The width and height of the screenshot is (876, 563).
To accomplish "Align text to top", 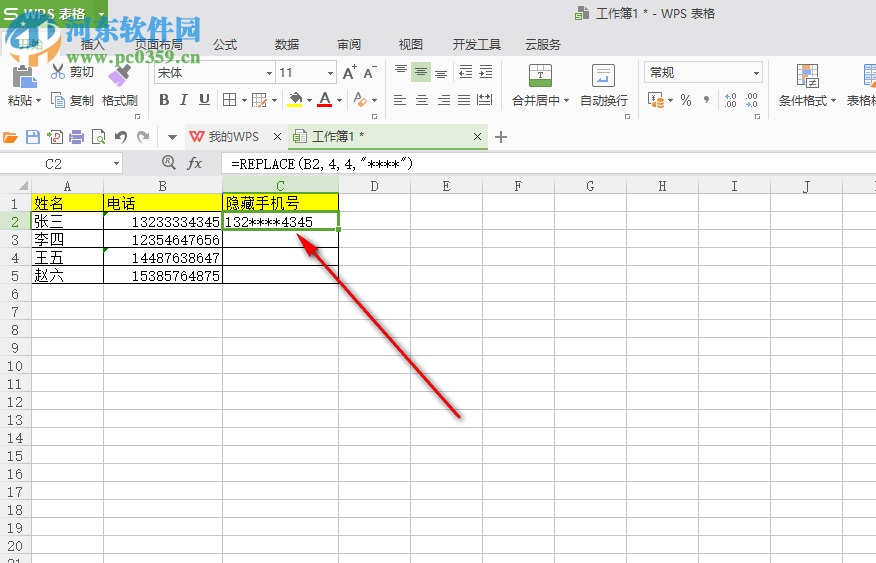I will (401, 71).
